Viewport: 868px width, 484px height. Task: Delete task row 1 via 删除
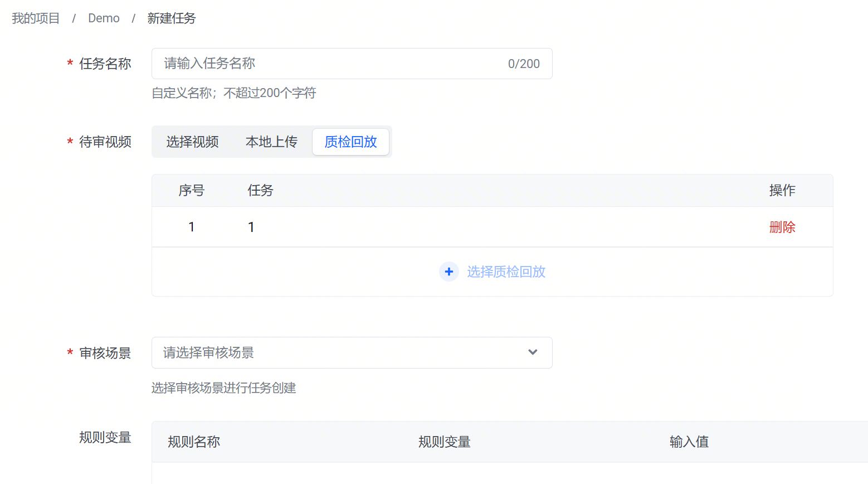782,227
